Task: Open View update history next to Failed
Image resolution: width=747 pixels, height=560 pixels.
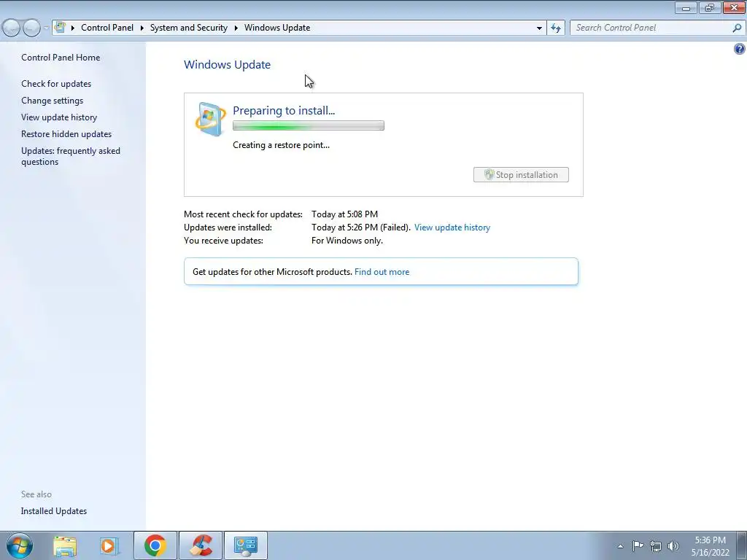Action: (x=452, y=227)
